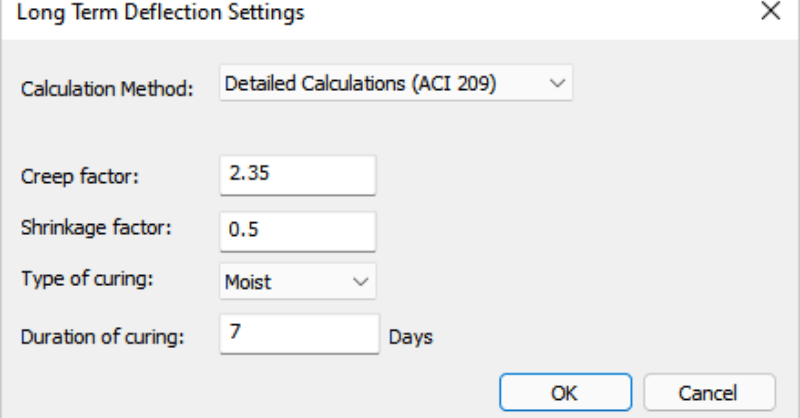Click the chevron arrow next to Moist
The height and width of the screenshot is (418, 800).
click(360, 282)
